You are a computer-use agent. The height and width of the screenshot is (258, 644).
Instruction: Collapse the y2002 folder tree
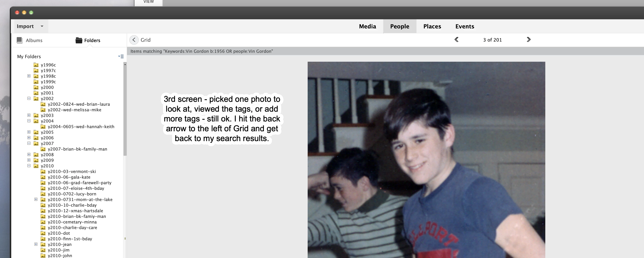tap(29, 99)
